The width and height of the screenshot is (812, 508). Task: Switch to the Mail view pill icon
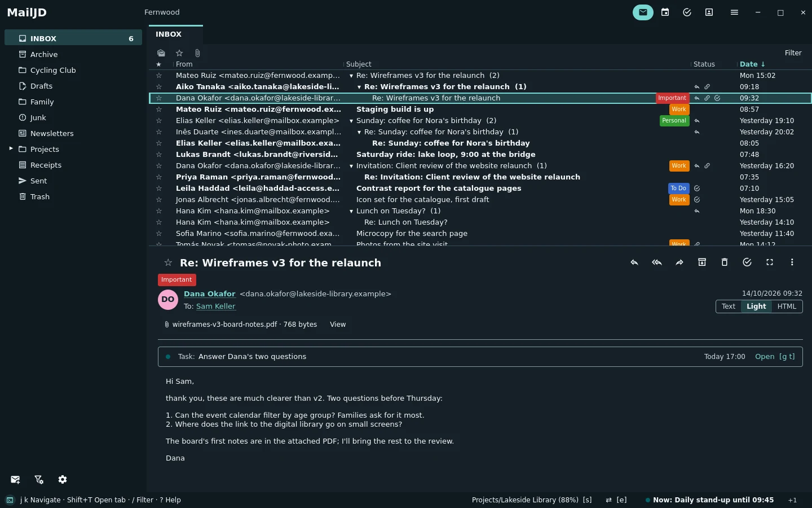[x=643, y=12]
